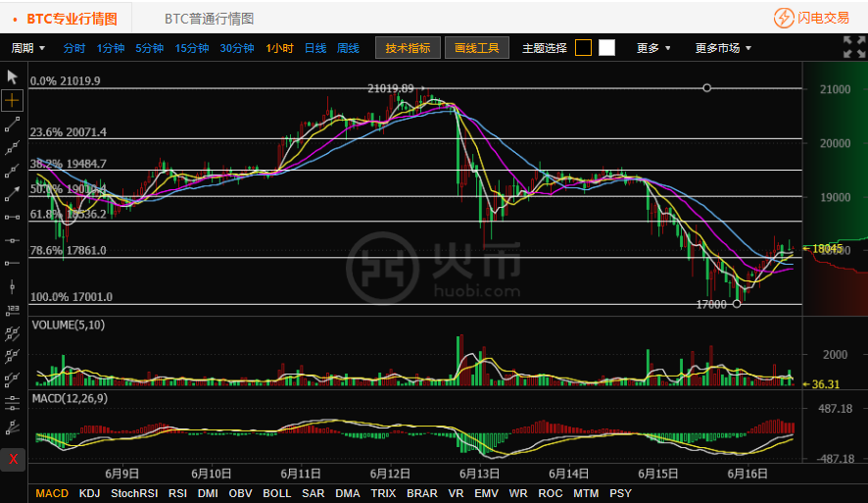Select the trend line drawing tool

point(13,125)
